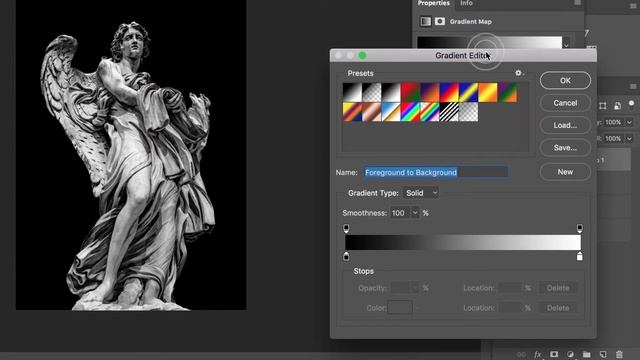
Task: Open the Presets gear menu
Action: point(519,73)
